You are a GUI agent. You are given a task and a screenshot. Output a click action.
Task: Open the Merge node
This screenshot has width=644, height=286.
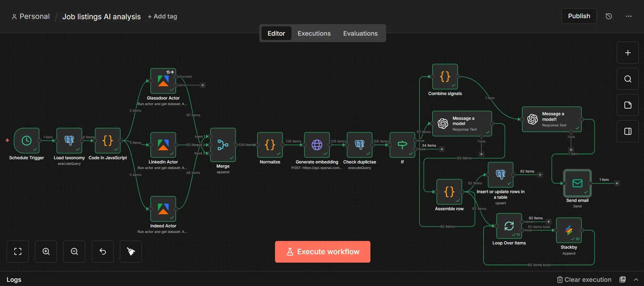pos(223,145)
